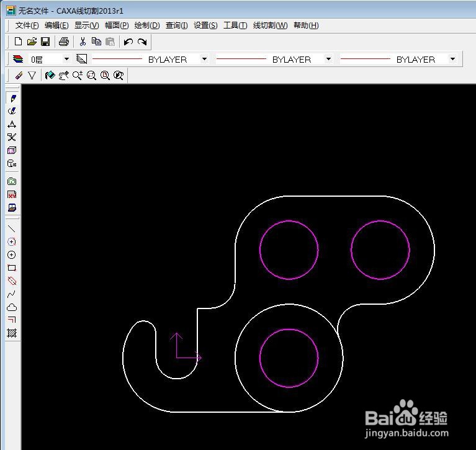
Task: Open an existing file
Action: (32, 42)
